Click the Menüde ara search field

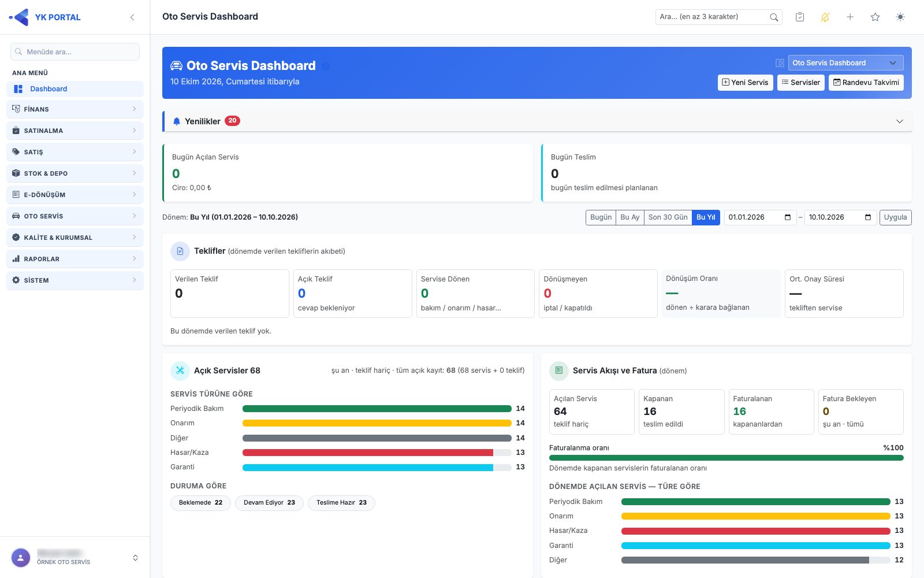click(75, 52)
